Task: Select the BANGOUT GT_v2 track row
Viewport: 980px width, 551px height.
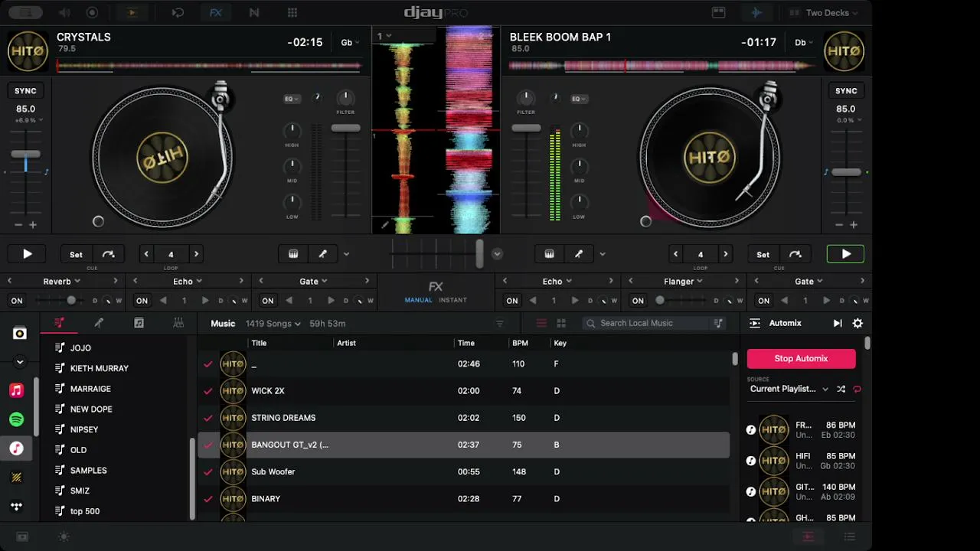Action: click(464, 445)
